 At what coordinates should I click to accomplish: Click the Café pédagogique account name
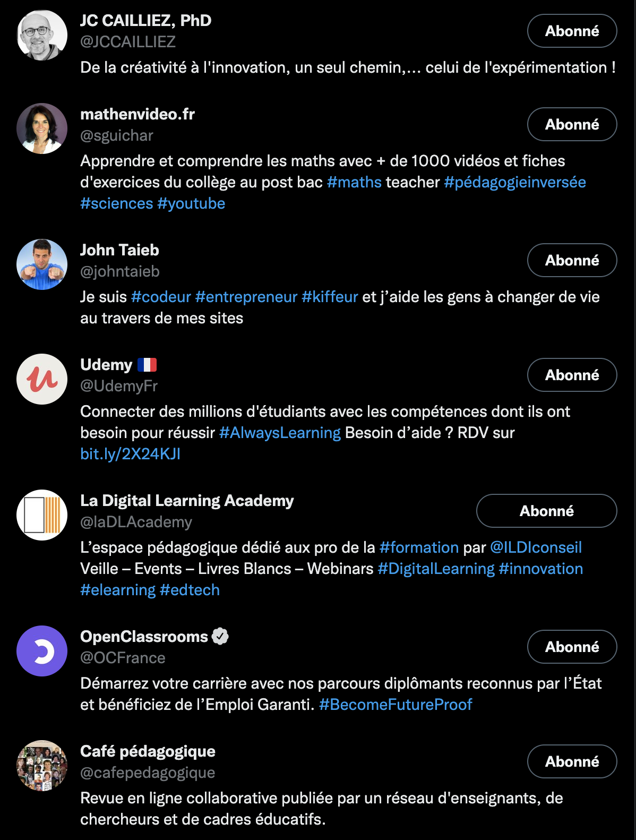148,751
